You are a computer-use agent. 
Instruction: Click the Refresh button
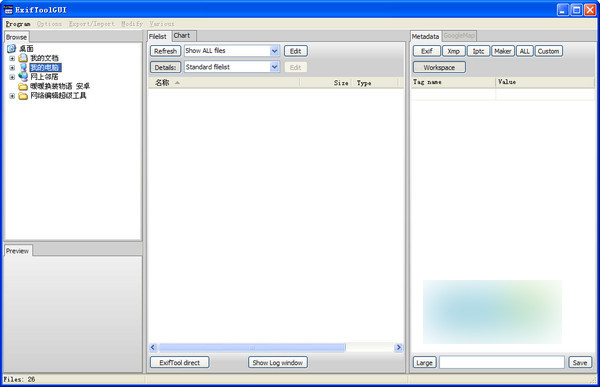[165, 51]
